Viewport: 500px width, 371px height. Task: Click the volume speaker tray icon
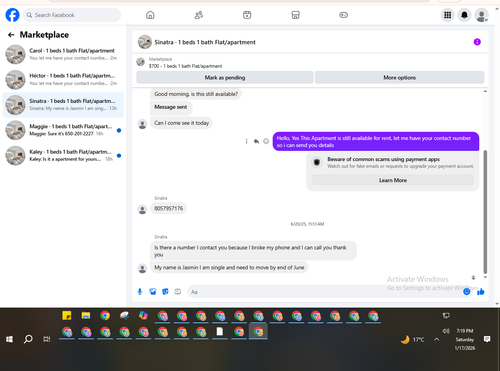coord(446,331)
